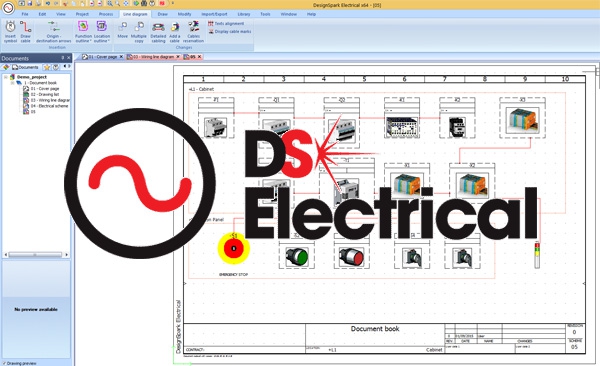Click Texts alignment button
The width and height of the screenshot is (600, 366).
[x=226, y=24]
